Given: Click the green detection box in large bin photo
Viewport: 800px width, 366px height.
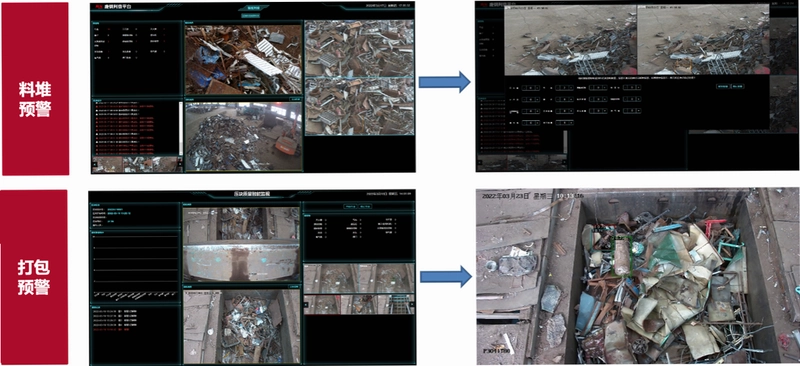Looking at the screenshot, I should pos(622,256).
